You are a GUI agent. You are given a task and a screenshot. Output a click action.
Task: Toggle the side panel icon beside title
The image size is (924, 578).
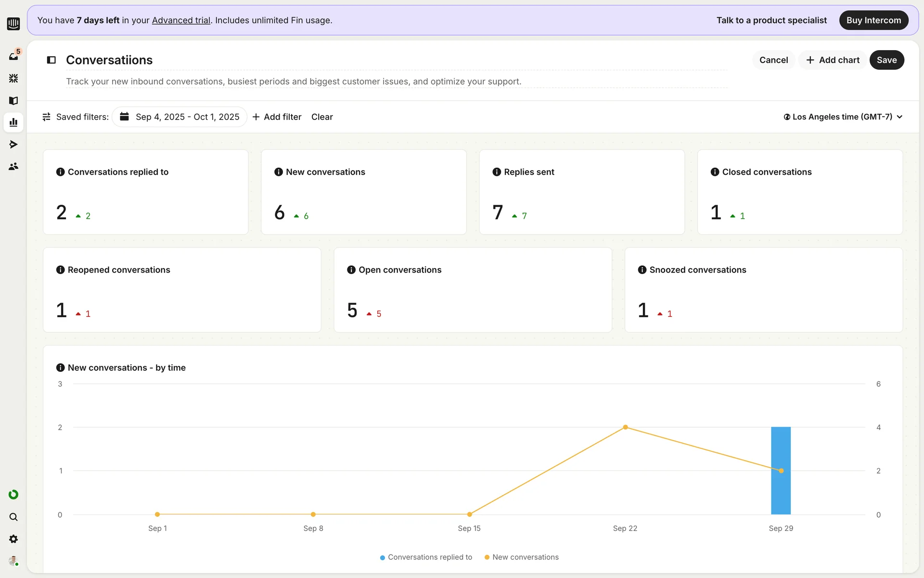[51, 60]
